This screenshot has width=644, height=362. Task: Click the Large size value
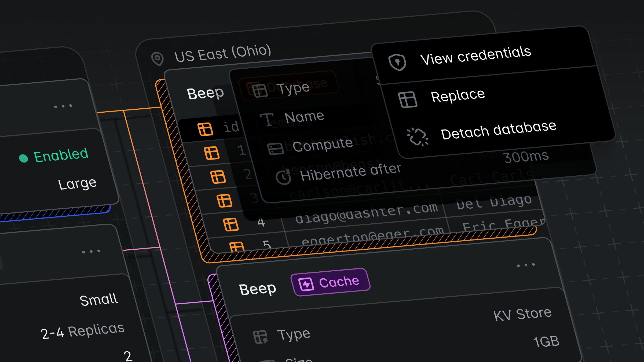77,184
